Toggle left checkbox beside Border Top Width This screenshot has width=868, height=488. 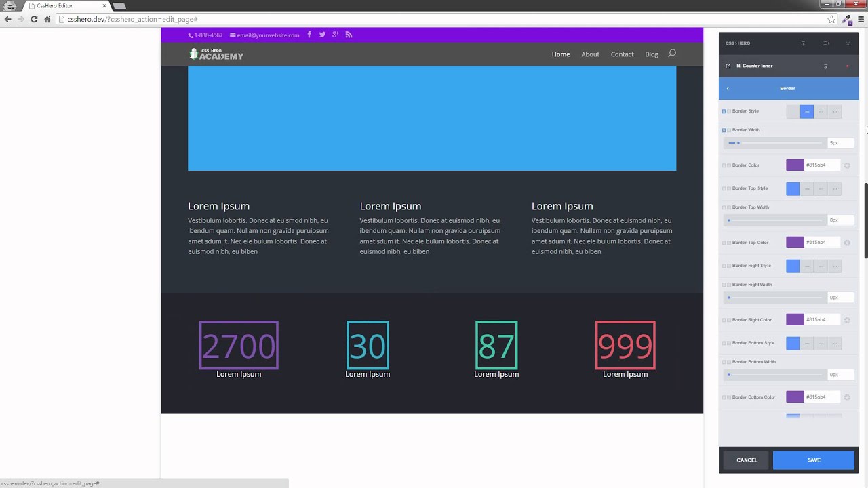coord(724,207)
